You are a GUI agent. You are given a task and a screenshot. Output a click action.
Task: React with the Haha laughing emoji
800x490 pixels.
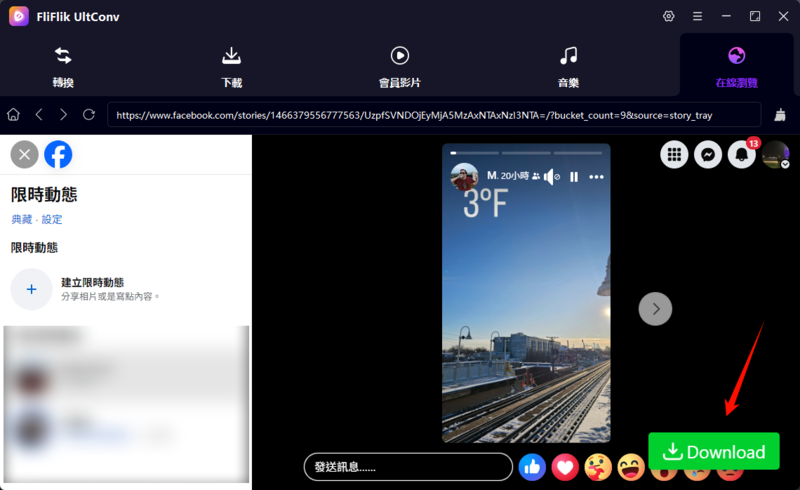click(631, 467)
